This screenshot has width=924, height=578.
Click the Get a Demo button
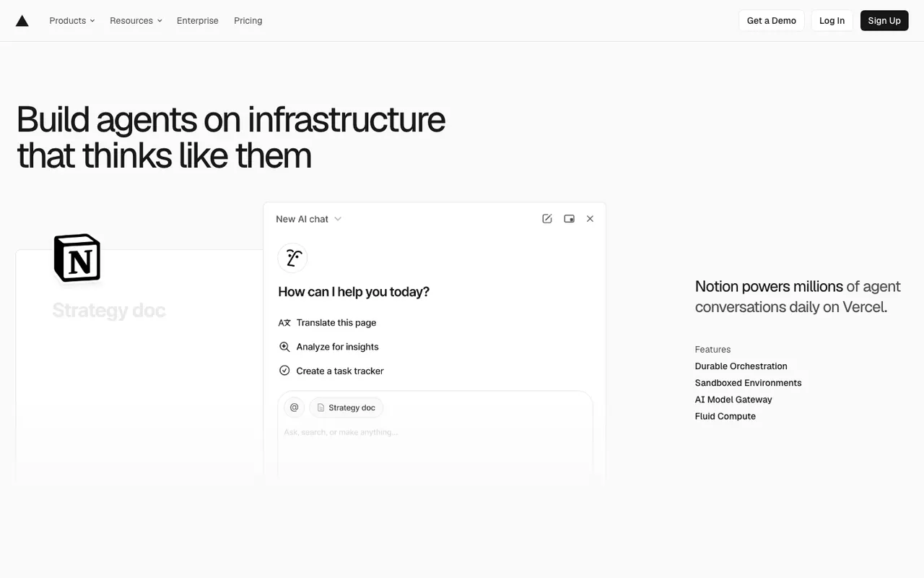tap(772, 20)
